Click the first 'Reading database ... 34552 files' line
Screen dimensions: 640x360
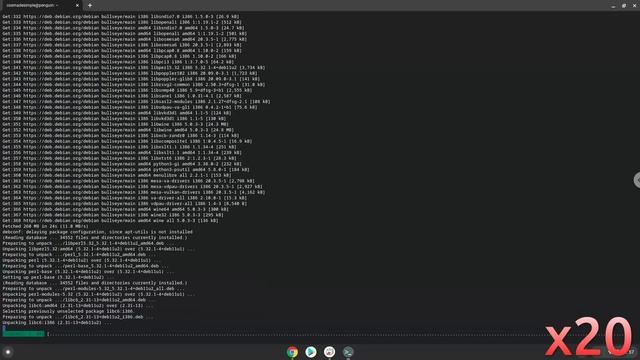coord(95,238)
